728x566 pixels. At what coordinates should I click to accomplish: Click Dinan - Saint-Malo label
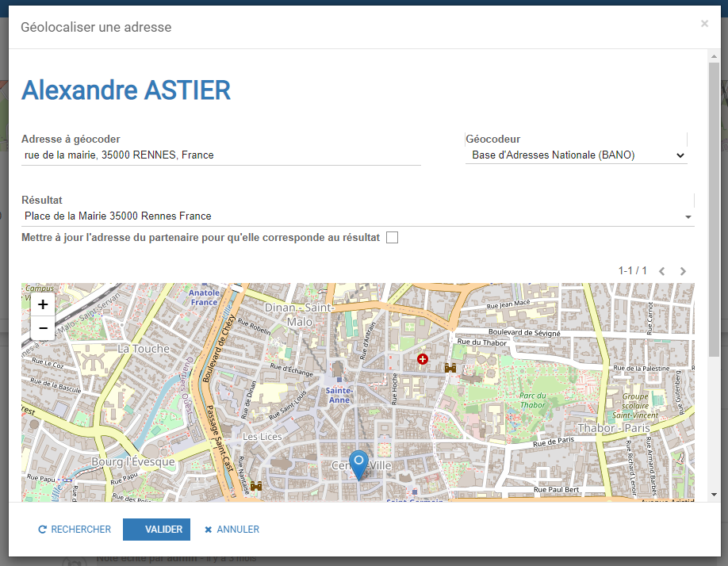pos(300,315)
